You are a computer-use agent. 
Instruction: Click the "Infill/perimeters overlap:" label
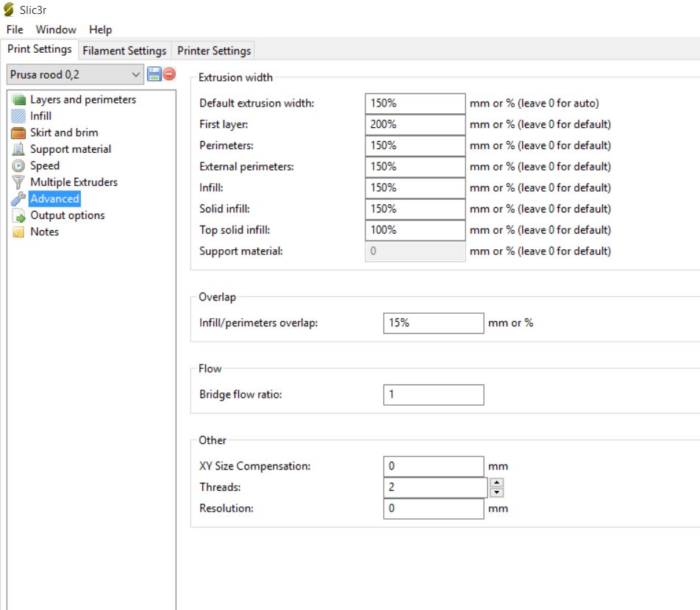click(x=259, y=323)
